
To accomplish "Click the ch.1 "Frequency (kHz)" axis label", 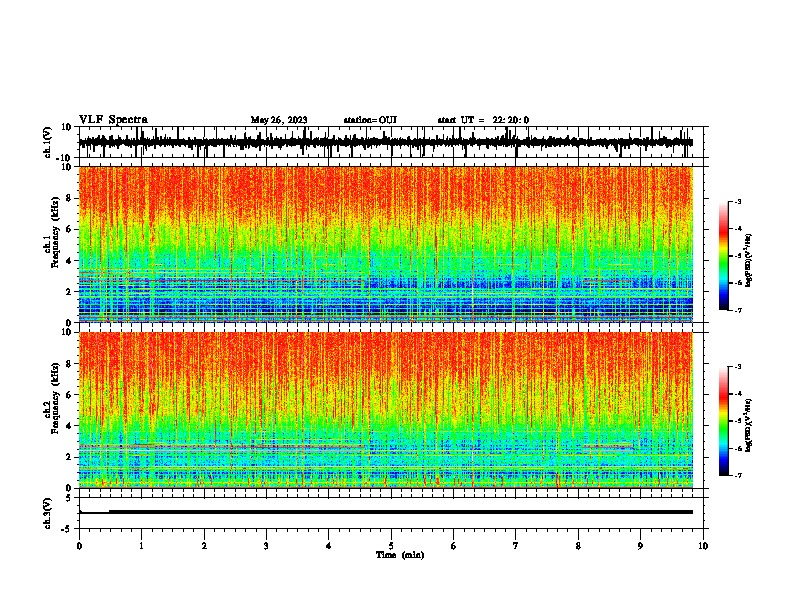I will [55, 232].
